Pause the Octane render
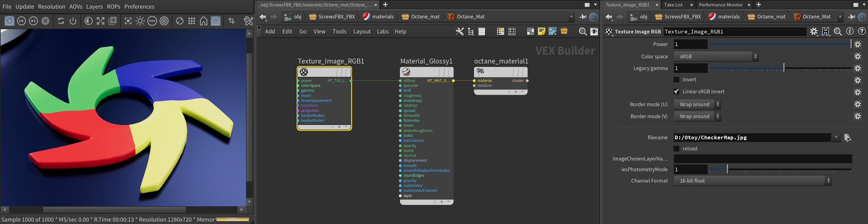 click(x=45, y=21)
